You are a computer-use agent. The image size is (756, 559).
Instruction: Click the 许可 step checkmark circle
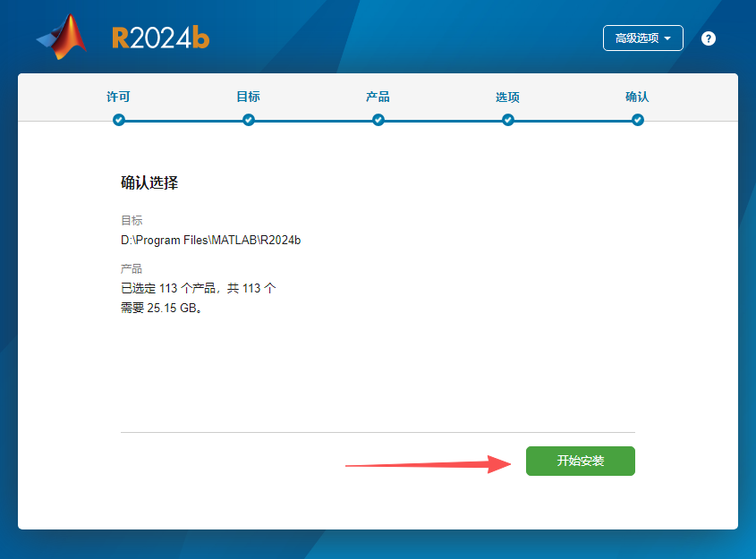(119, 119)
